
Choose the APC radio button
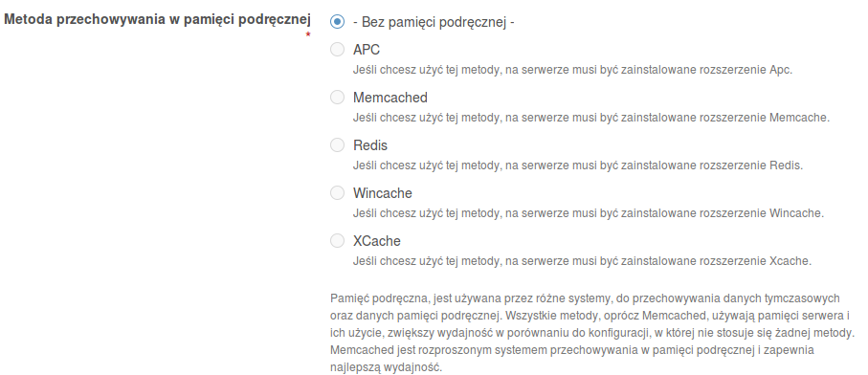click(337, 49)
